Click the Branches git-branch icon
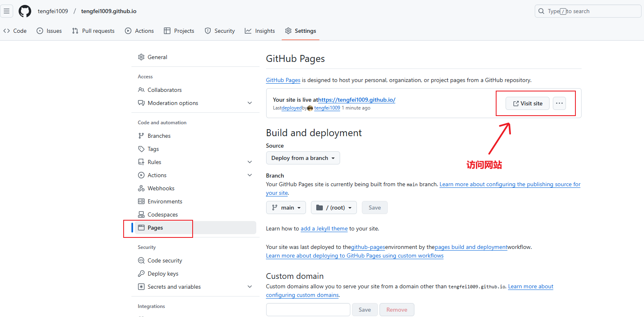 pos(141,136)
